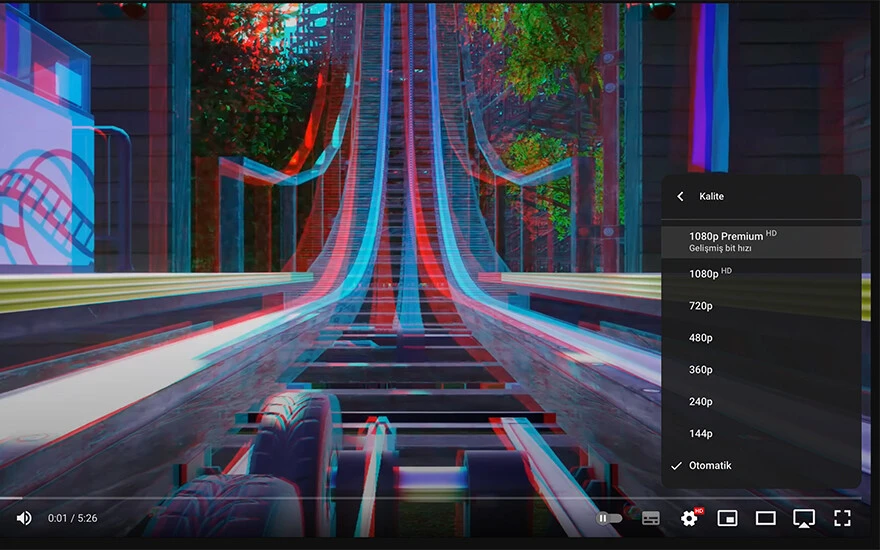The width and height of the screenshot is (880, 550).
Task: Open the settings gear icon
Action: tap(689, 518)
